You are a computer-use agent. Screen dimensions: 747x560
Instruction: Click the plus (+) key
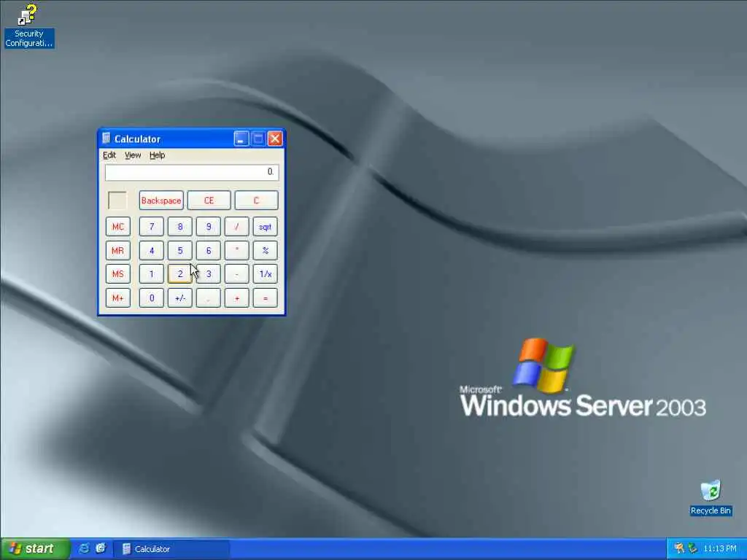pyautogui.click(x=237, y=298)
